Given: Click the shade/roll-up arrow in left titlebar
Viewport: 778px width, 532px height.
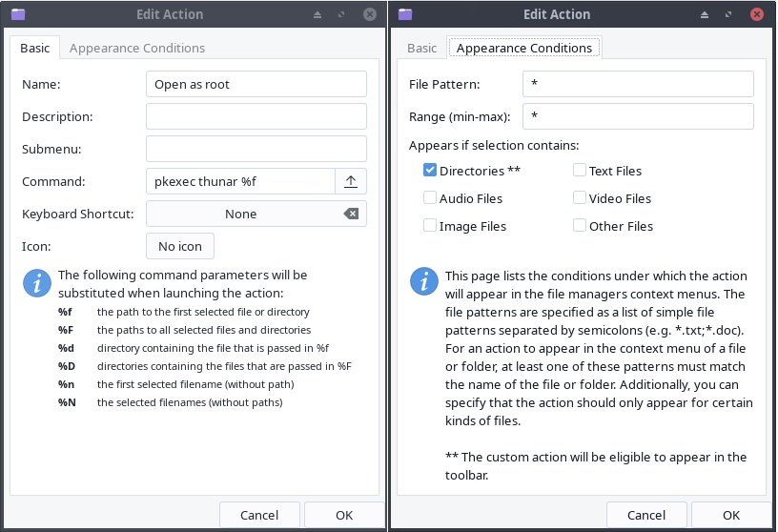Looking at the screenshot, I should tap(317, 15).
